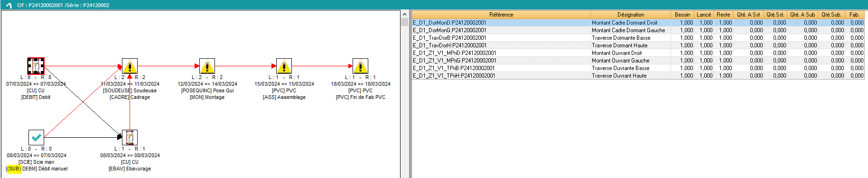Click date range '08/03/2024 => 08/03/2024'
Viewport: 868px width, 178px height.
(x=130, y=155)
